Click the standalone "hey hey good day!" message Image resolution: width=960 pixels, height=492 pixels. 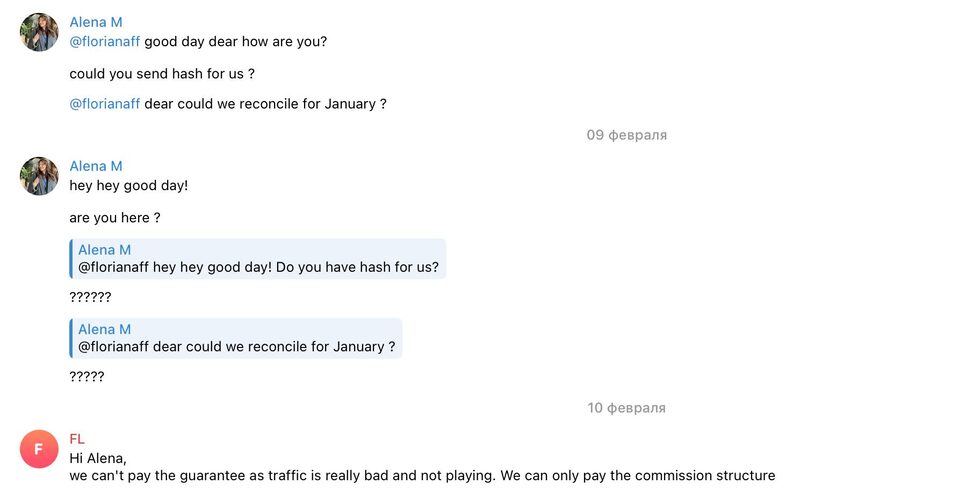(129, 186)
